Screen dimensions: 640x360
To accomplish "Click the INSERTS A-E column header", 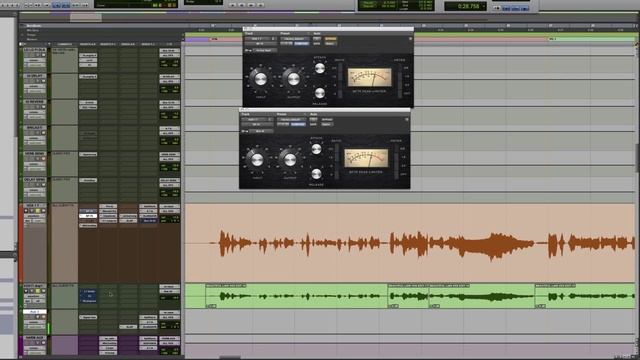I will [x=88, y=44].
